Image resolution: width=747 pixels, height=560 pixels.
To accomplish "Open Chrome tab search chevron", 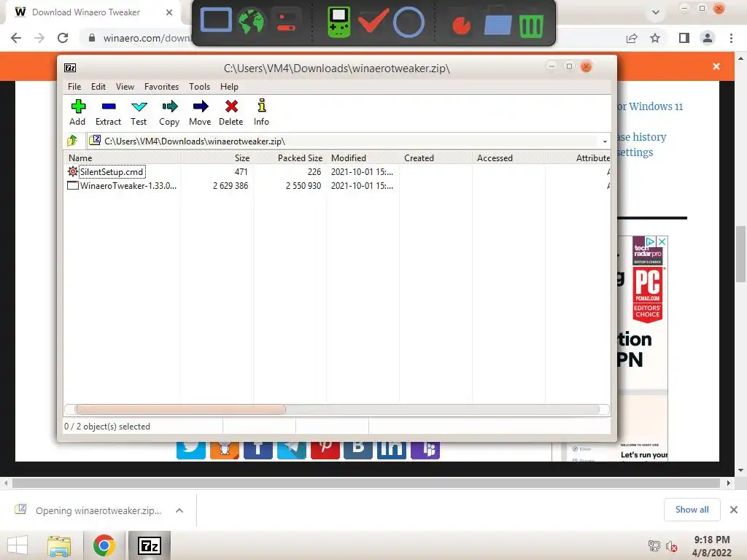I will [656, 12].
